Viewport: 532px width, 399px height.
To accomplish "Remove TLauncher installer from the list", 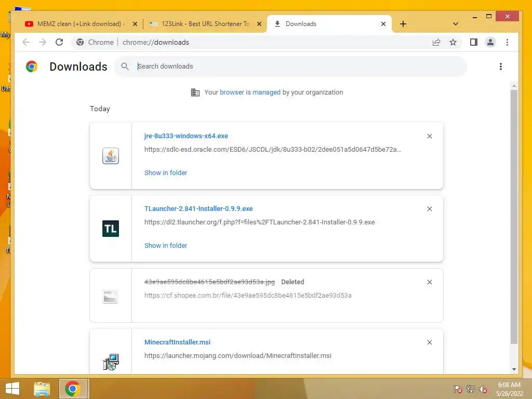I will pyautogui.click(x=430, y=209).
